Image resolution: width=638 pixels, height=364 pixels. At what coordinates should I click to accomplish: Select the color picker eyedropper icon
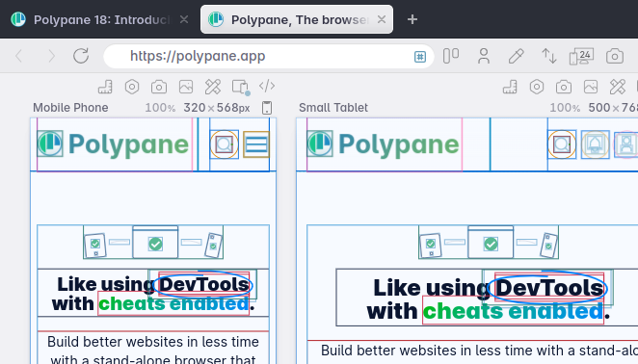coord(516,56)
